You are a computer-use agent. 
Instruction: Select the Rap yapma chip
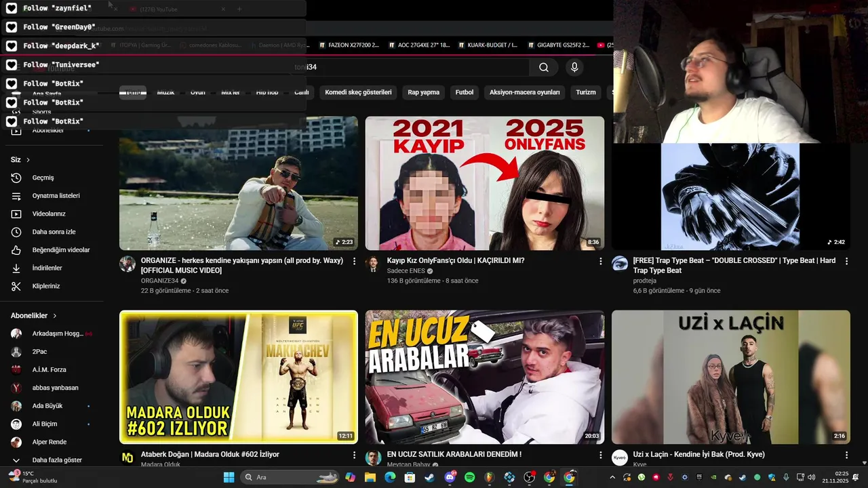423,92
